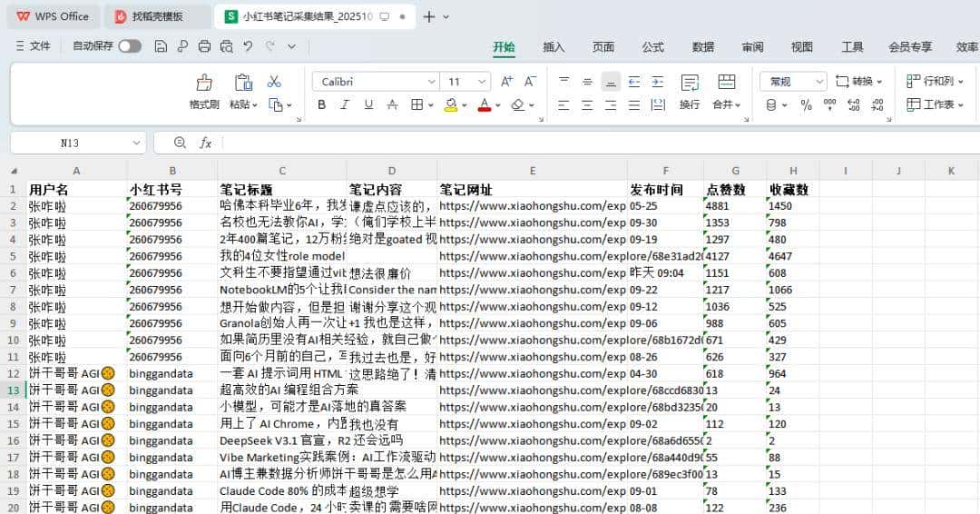This screenshot has height=514, width=980.
Task: Click the 笔记标题 header cell
Action: click(x=282, y=190)
